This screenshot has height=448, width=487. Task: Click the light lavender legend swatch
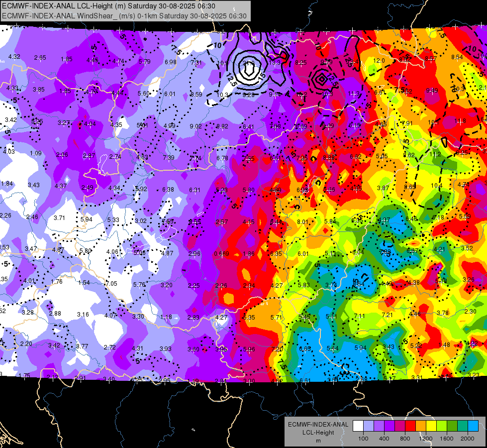click(369, 426)
